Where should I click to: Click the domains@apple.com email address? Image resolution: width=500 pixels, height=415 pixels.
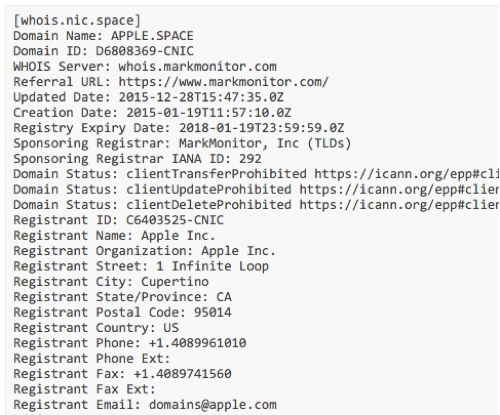[212, 405]
